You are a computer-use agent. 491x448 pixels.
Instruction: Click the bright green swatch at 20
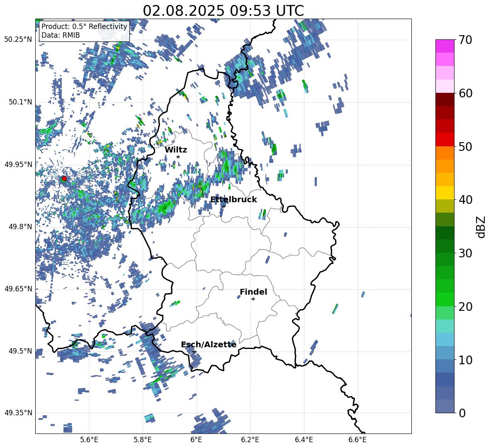tap(445, 299)
